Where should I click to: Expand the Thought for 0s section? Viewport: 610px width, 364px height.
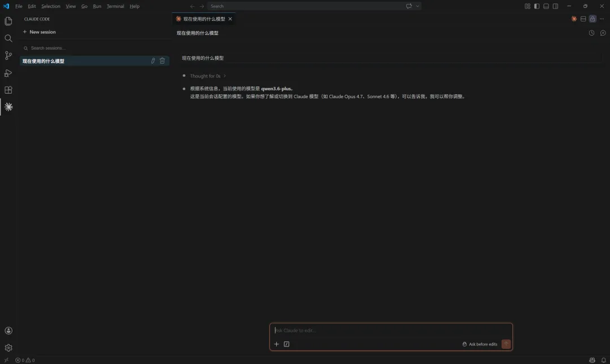tap(208, 76)
